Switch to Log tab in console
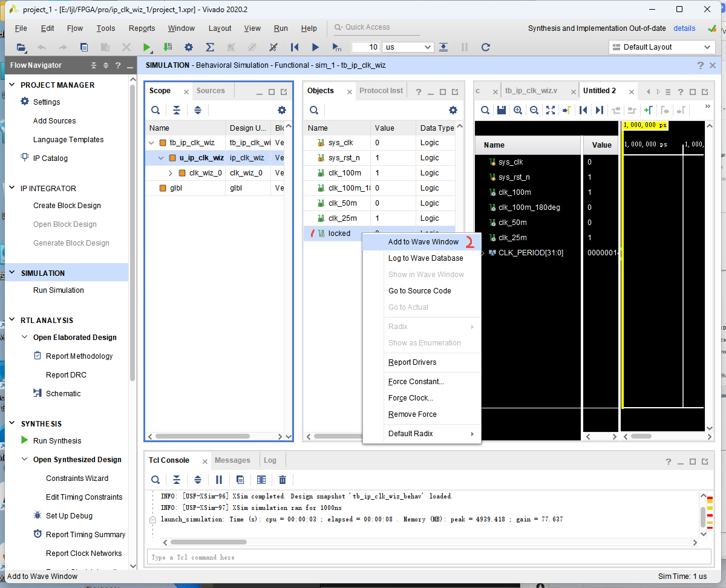Image resolution: width=726 pixels, height=588 pixels. [270, 460]
